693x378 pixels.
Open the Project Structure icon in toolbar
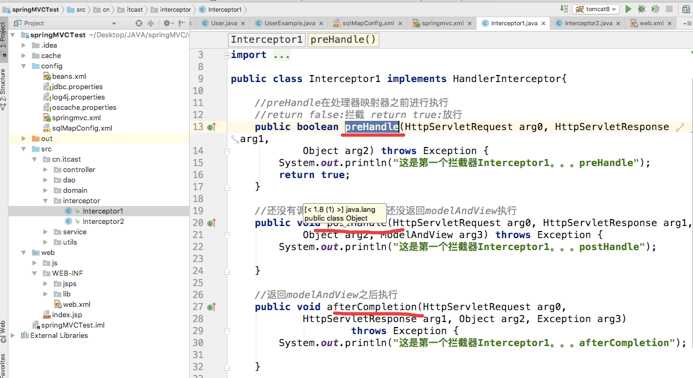686,9
